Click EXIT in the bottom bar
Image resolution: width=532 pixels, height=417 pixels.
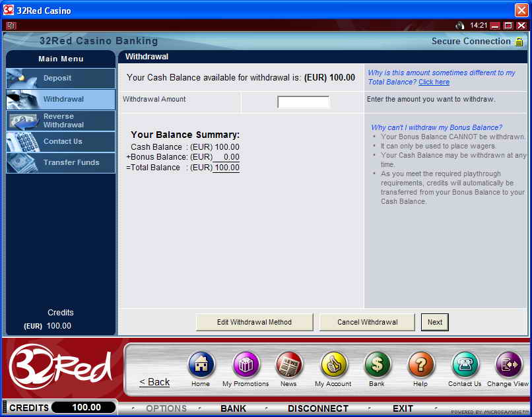(403, 408)
